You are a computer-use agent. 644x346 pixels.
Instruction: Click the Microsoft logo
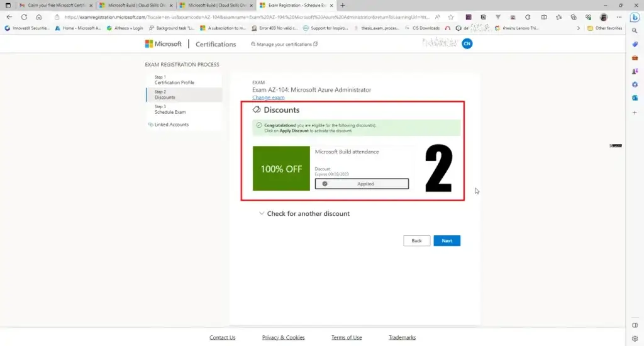(163, 44)
